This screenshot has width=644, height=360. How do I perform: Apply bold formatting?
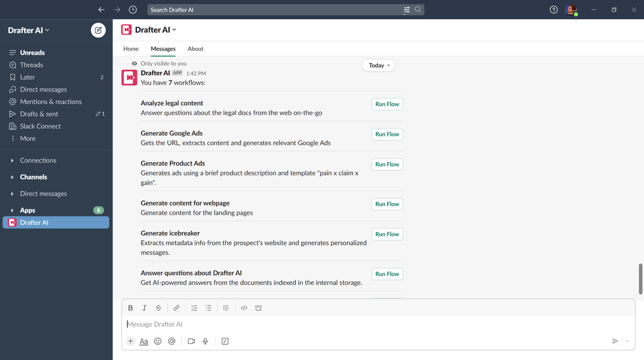tap(130, 308)
